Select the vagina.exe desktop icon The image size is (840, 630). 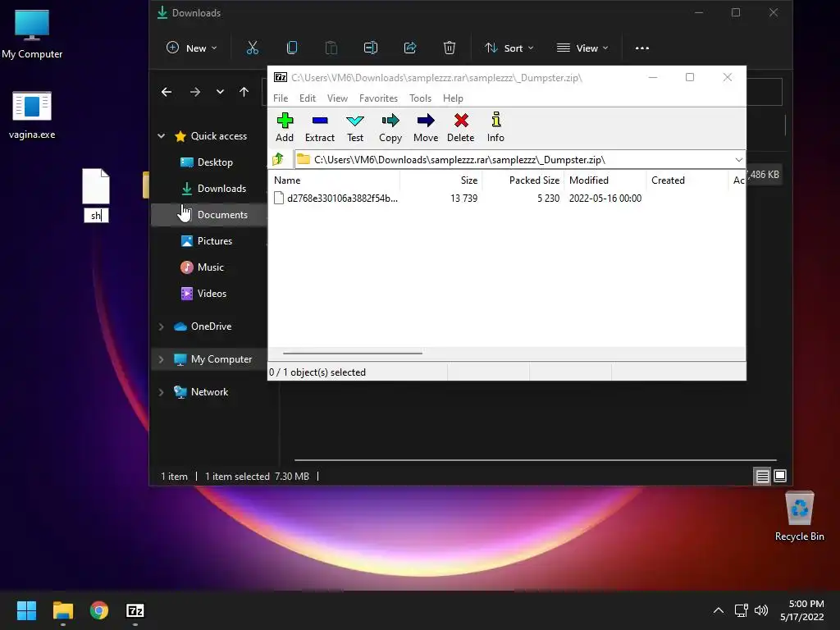(x=32, y=115)
